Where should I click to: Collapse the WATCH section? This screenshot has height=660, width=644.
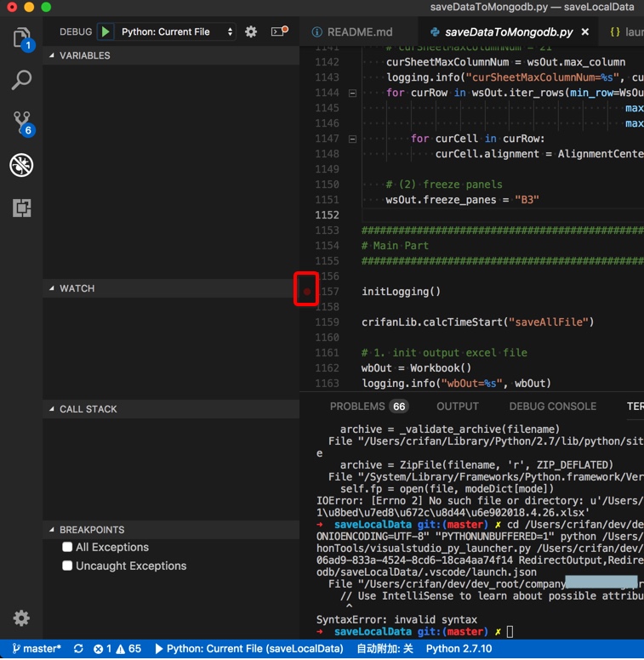coord(77,288)
